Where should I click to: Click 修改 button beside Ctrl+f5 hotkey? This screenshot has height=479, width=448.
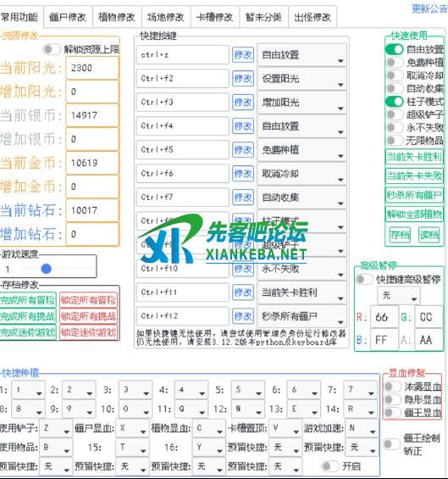coord(242,150)
